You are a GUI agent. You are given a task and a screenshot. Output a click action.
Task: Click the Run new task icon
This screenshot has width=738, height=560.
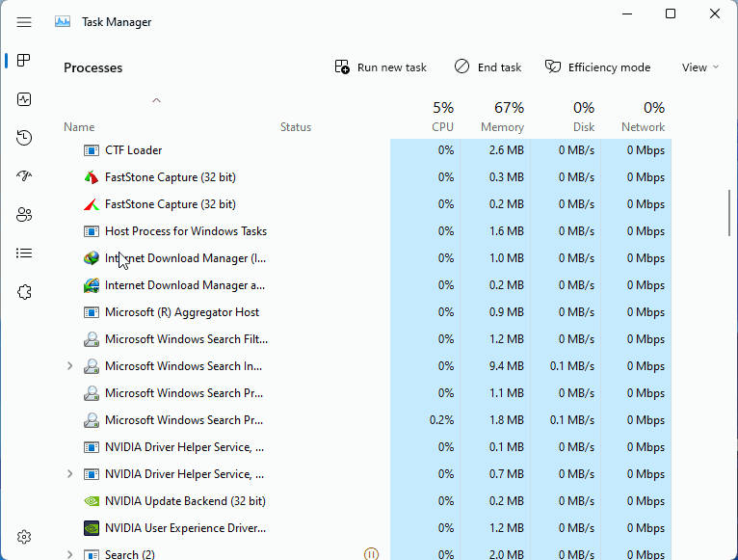point(342,67)
